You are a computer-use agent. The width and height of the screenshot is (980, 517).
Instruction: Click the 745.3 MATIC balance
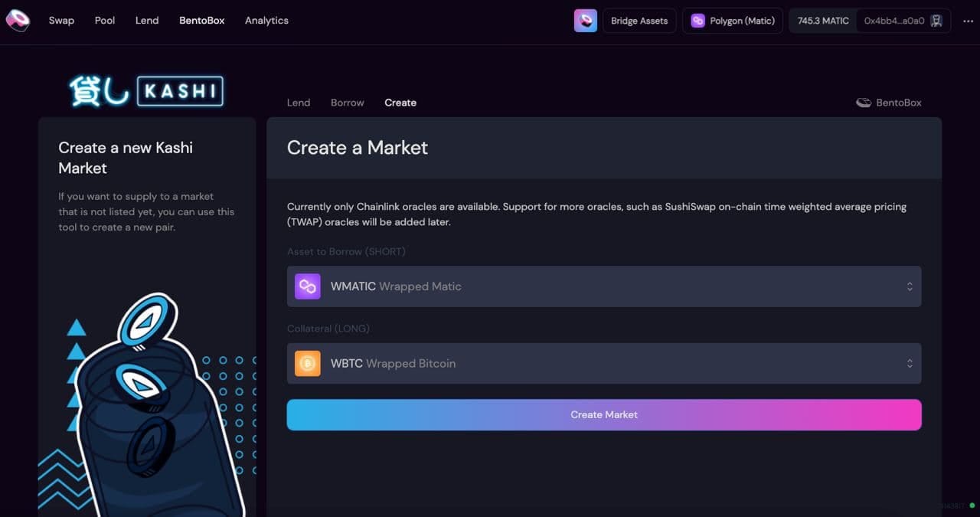coord(823,21)
